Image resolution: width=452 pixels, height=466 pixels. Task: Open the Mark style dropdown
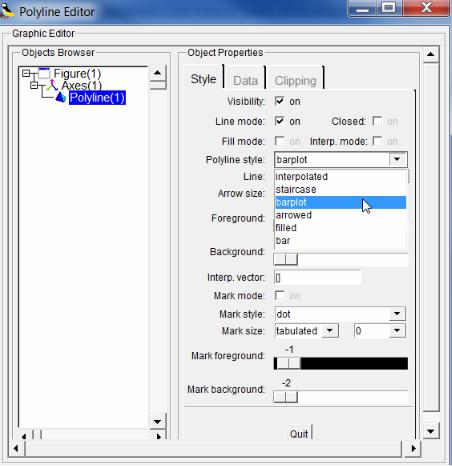(397, 314)
